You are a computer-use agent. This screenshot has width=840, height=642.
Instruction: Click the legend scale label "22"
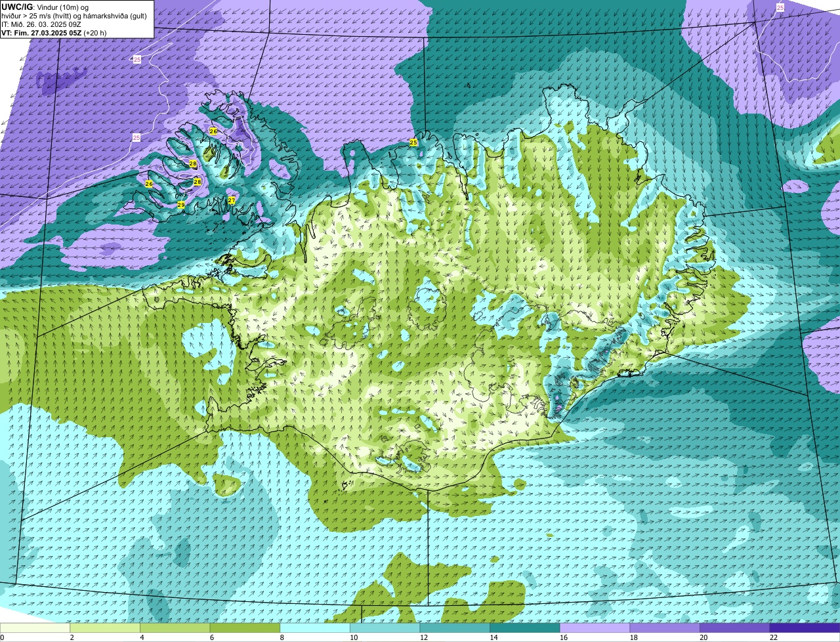pos(774,637)
